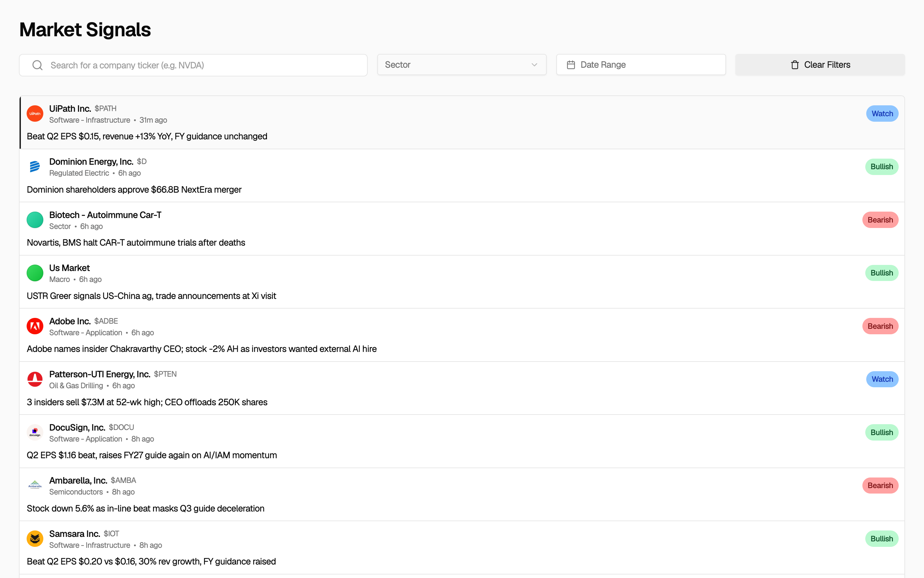
Task: Click the $PATH ticker symbol
Action: pyautogui.click(x=105, y=109)
